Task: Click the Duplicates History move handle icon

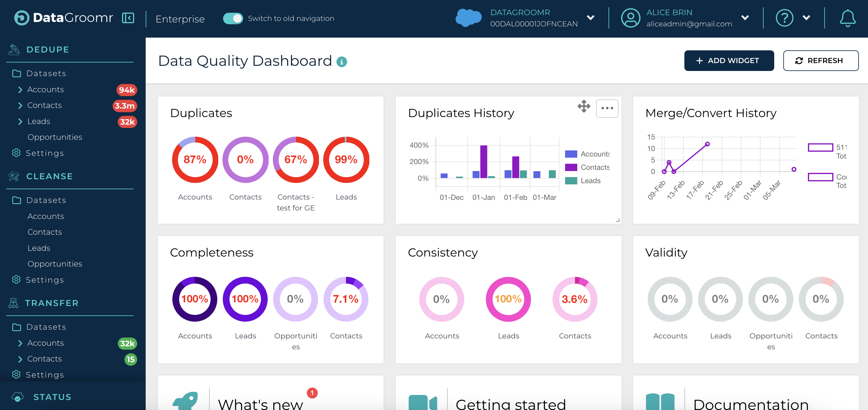Action: pyautogui.click(x=584, y=106)
